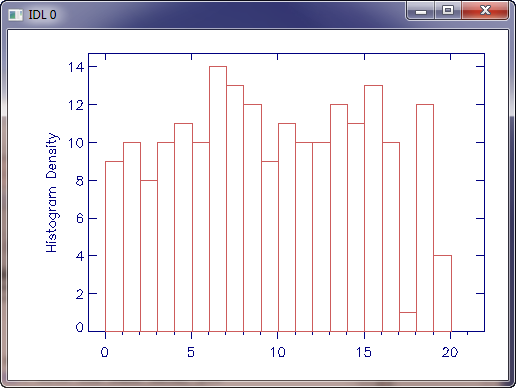Click the x-axis label 20
Screen dimensions: 516x388
point(450,352)
